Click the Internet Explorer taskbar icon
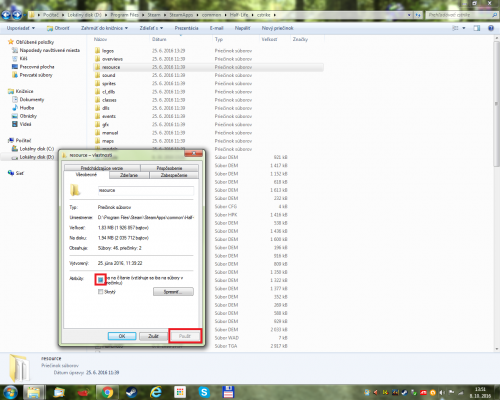The height and width of the screenshot is (400, 500). point(155,392)
